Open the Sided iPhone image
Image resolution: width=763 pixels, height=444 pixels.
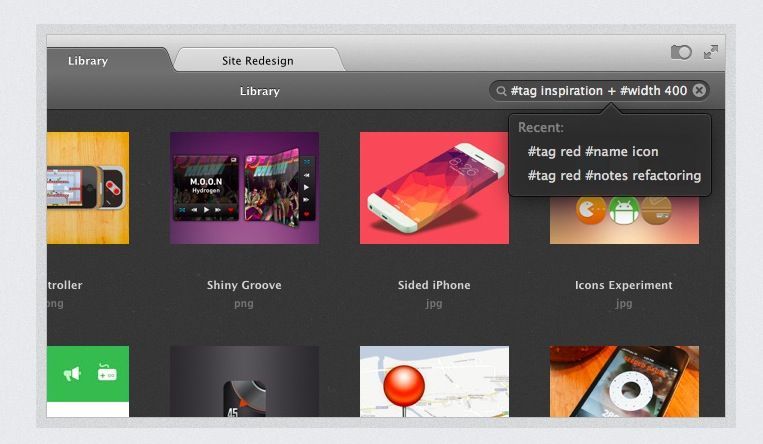[x=434, y=188]
